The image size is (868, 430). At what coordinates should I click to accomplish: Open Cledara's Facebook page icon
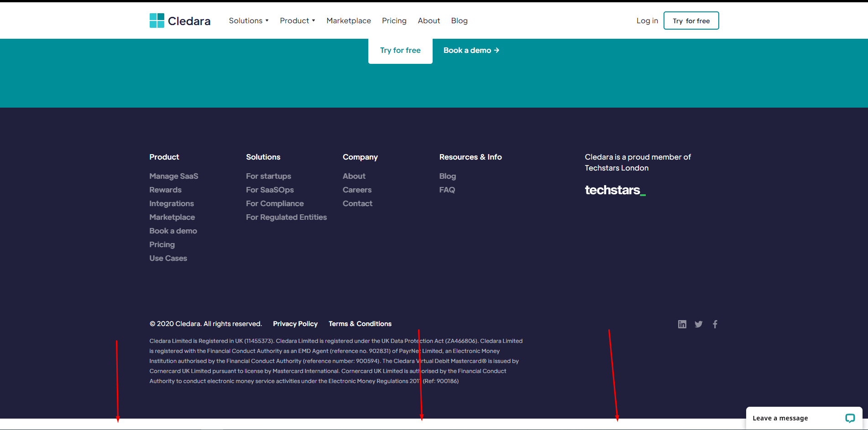coord(715,324)
